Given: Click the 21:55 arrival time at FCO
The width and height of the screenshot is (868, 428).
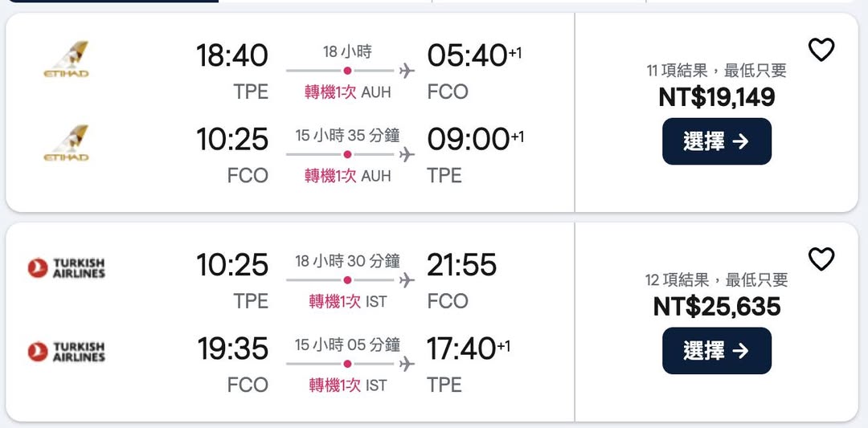Looking at the screenshot, I should tap(462, 265).
